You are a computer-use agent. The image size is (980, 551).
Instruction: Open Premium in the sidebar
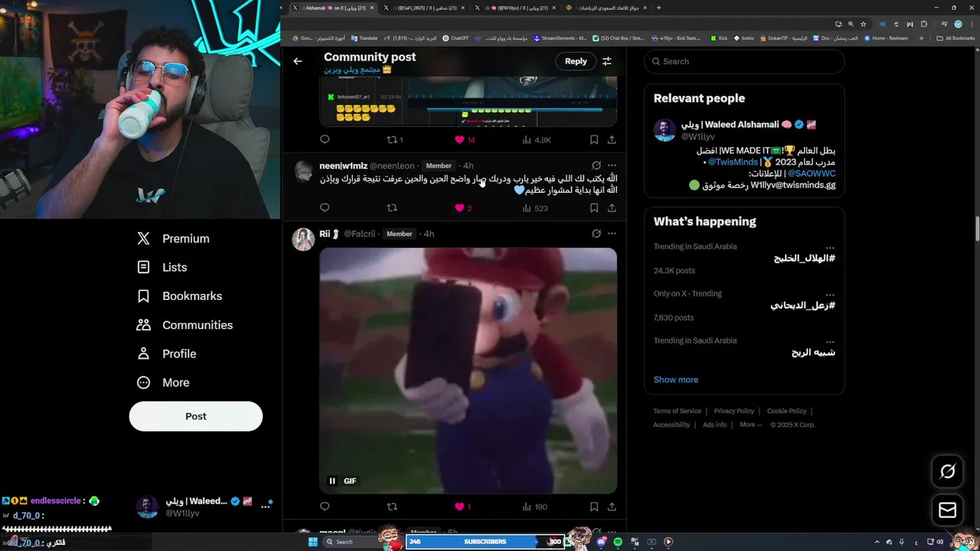173,239
